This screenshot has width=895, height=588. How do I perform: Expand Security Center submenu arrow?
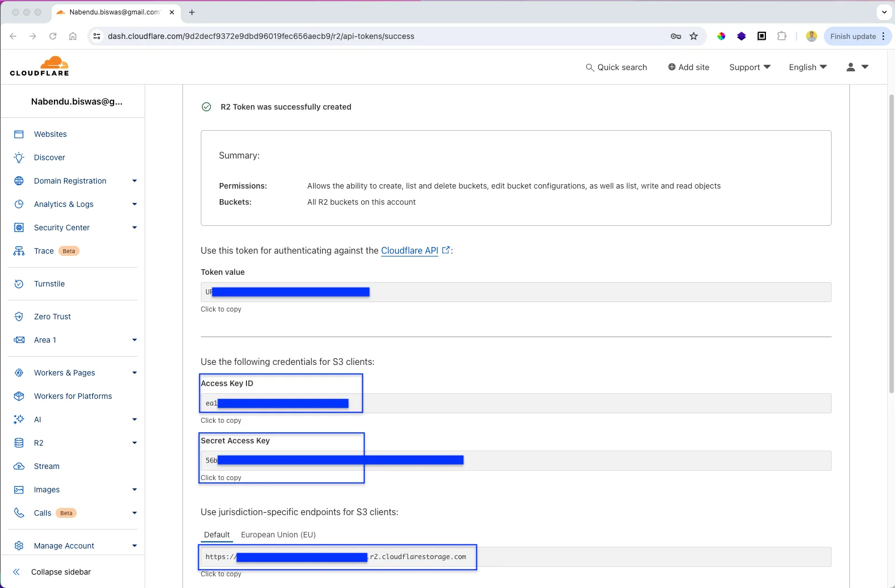[134, 228]
